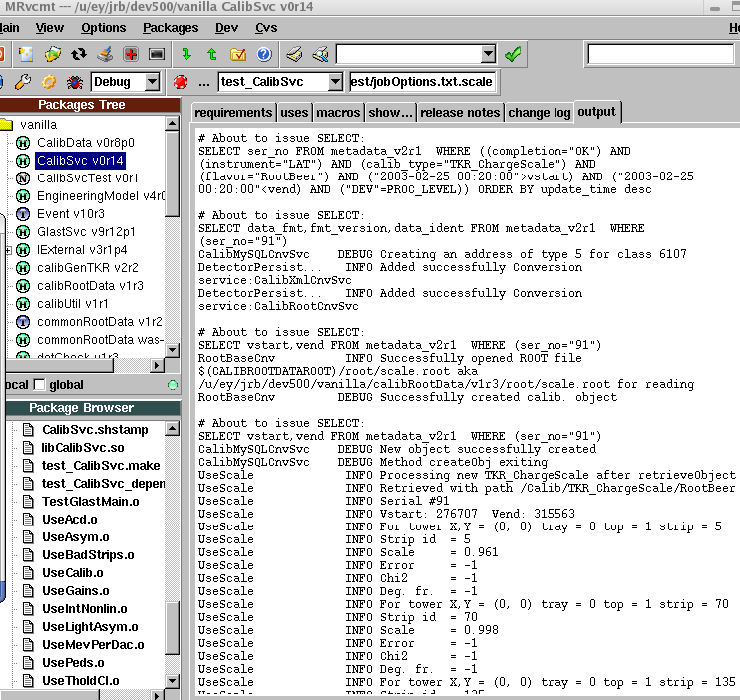This screenshot has width=740, height=700.
Task: Expand the IExternal v3r1p4 tree node
Action: click(x=9, y=250)
